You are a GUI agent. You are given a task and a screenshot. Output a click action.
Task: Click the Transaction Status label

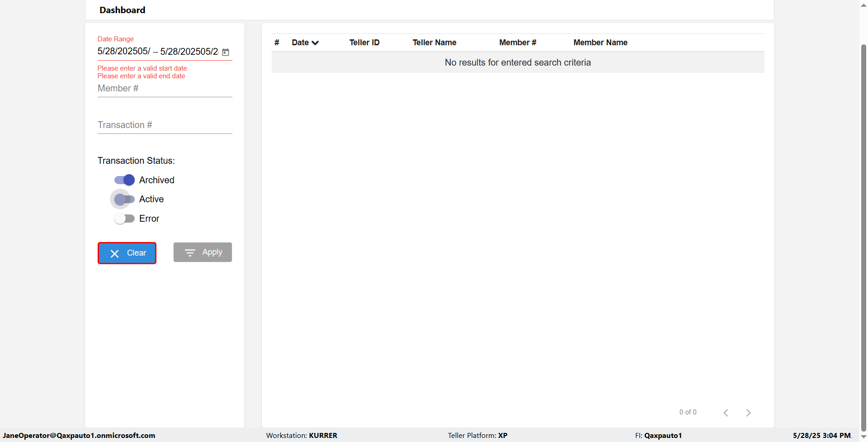coord(136,161)
